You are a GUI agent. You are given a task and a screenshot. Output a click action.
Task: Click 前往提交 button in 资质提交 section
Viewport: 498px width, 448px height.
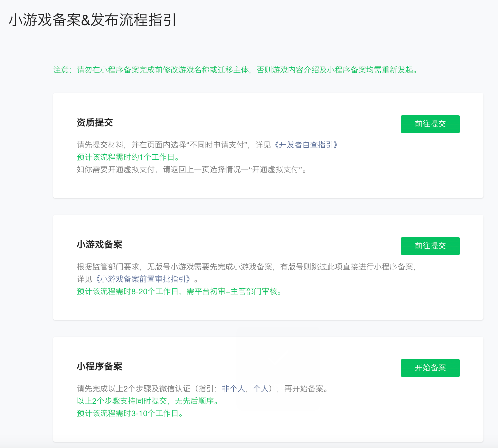[x=430, y=124]
